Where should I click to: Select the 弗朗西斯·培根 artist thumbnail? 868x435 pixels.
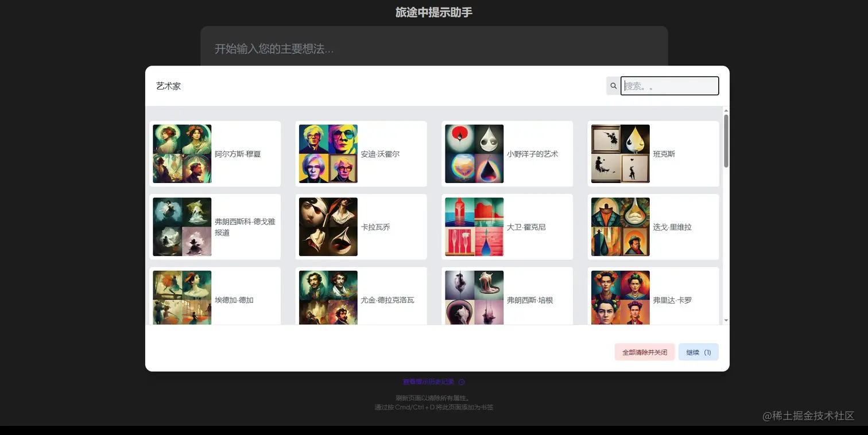tap(474, 297)
